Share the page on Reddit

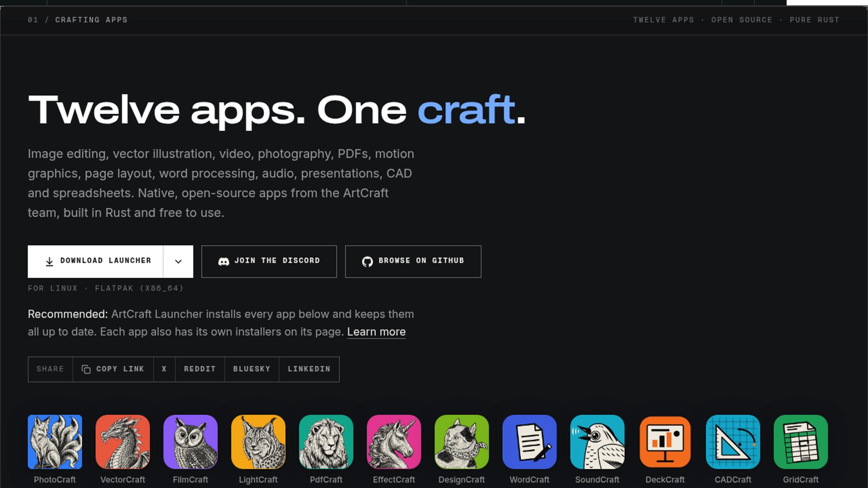click(200, 369)
